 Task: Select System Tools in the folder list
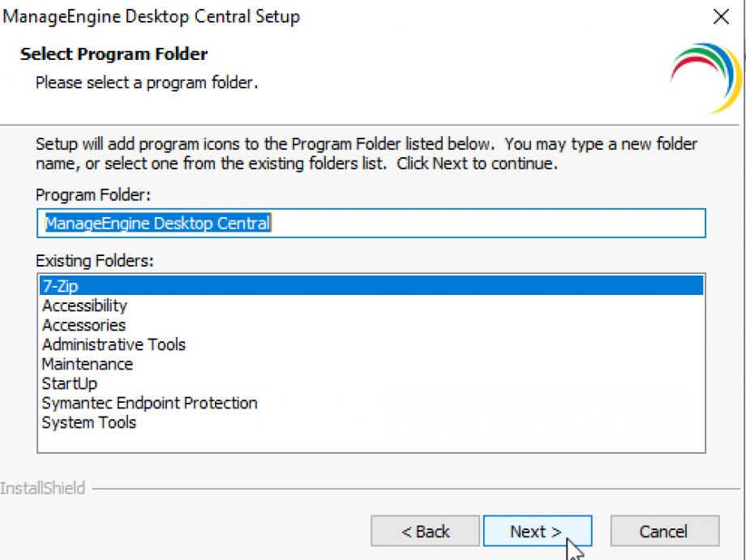(x=88, y=422)
